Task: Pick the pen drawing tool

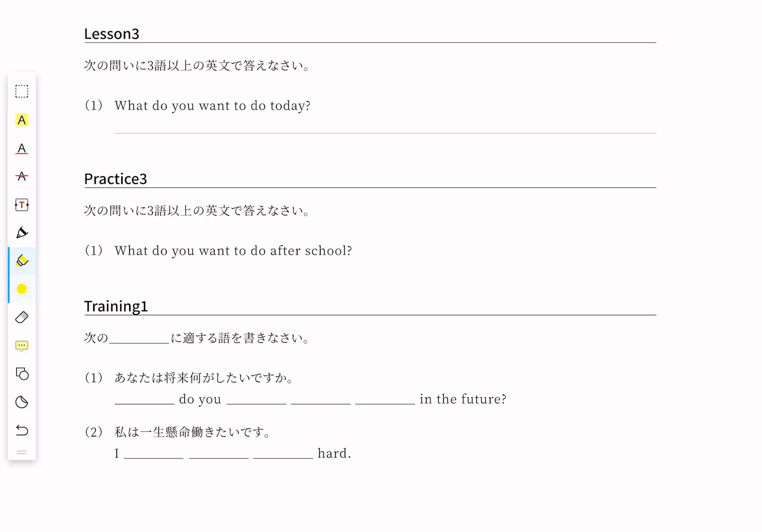Action: 22,233
